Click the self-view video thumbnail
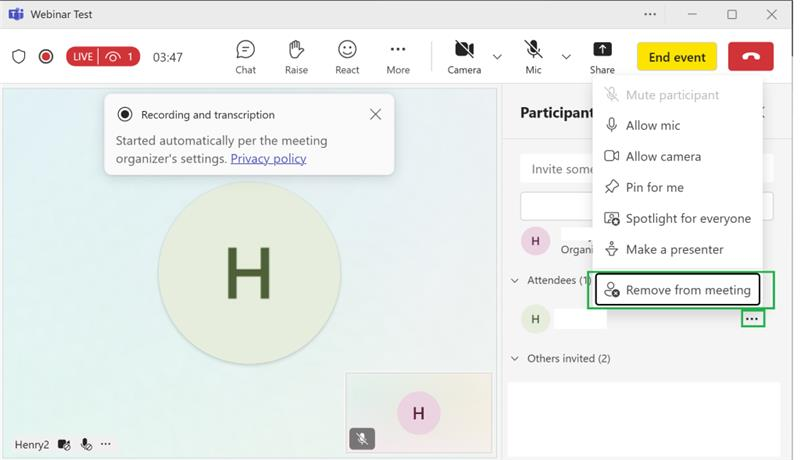The width and height of the screenshot is (800, 460). (x=419, y=413)
